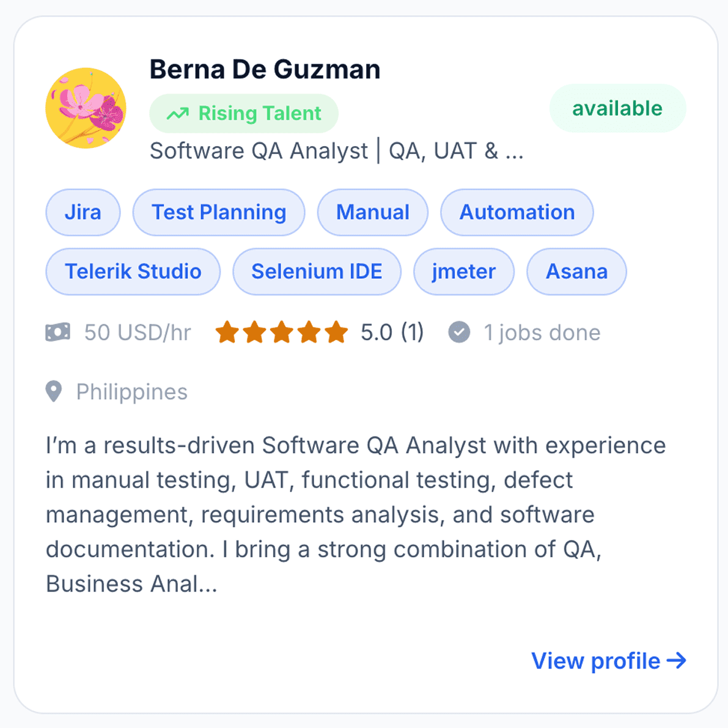Click the fifth rating star
Image resolution: width=728 pixels, height=728 pixels.
tap(336, 332)
